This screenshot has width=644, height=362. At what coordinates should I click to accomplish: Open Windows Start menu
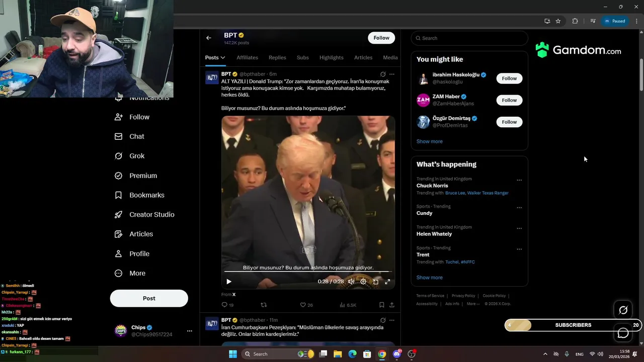click(x=232, y=354)
